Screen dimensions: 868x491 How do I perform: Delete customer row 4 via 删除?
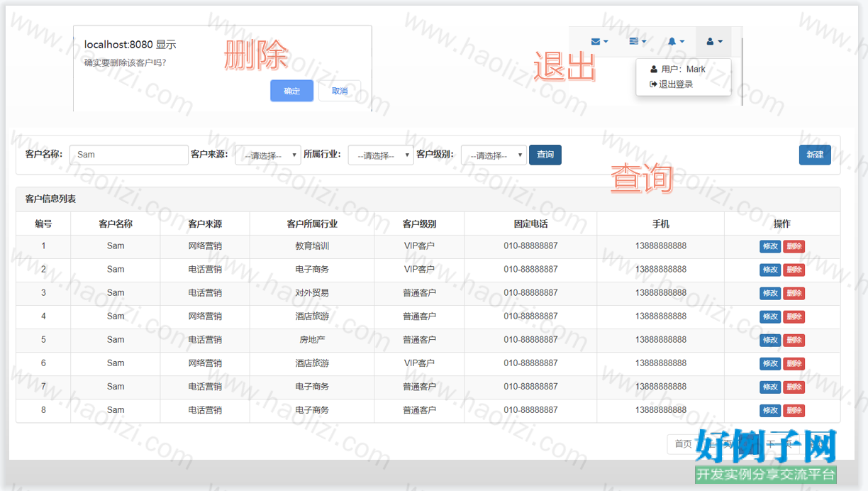(794, 317)
